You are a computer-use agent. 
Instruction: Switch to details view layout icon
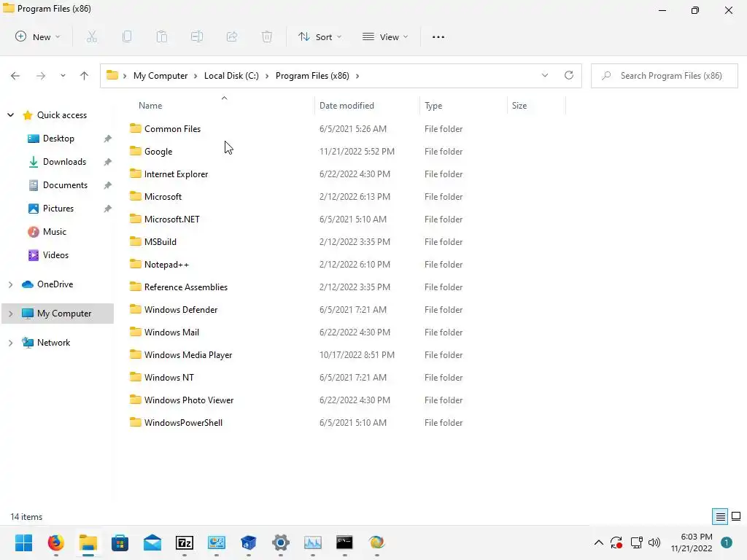(720, 517)
